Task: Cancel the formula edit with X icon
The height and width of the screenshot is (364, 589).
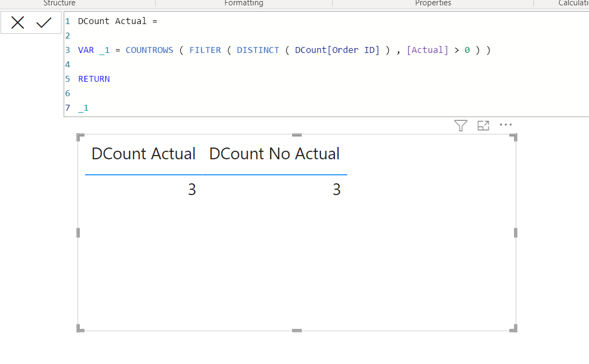Action: pos(18,22)
